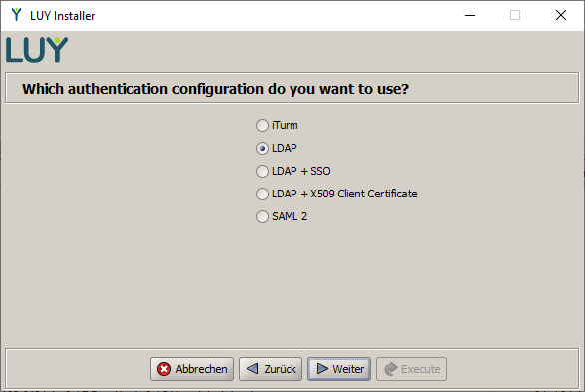Go back with the Zurück button
Image resolution: width=585 pixels, height=392 pixels.
(271, 369)
